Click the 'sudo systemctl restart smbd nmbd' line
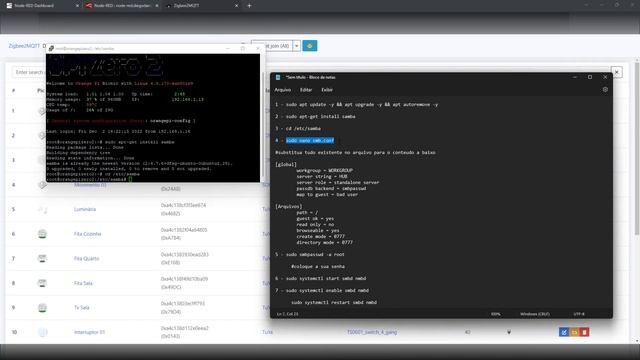 (x=334, y=302)
